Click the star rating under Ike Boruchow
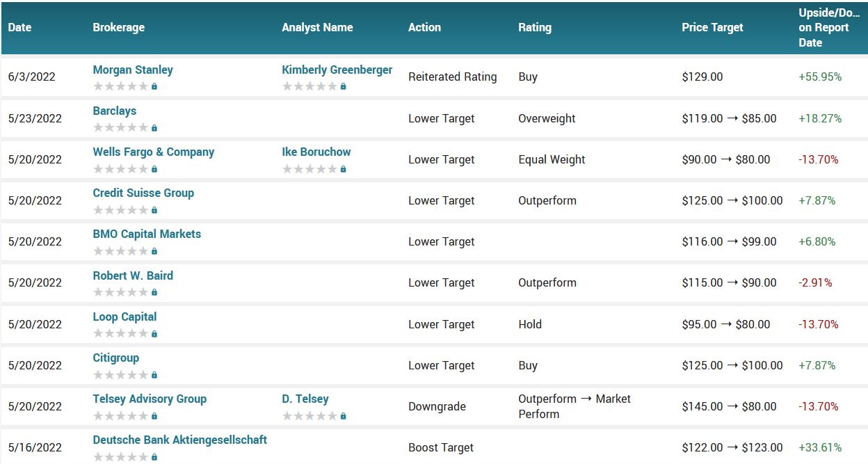Viewport: 868px width, 464px height. coord(310,169)
